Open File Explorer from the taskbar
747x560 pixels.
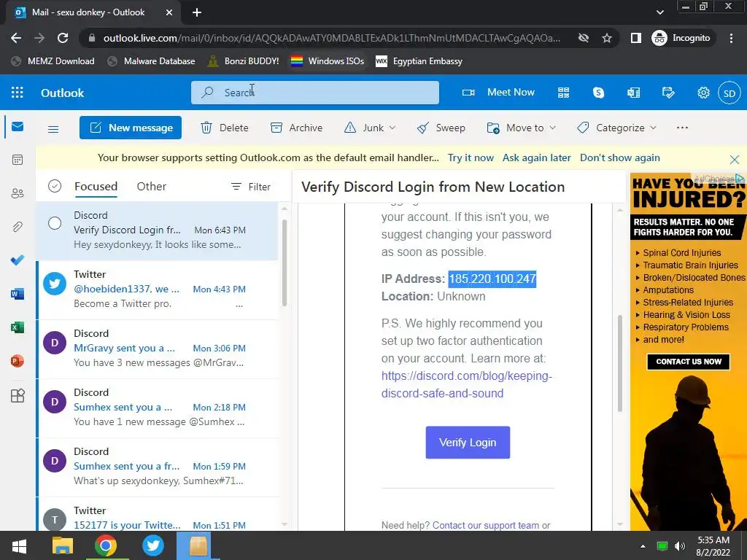[63, 545]
